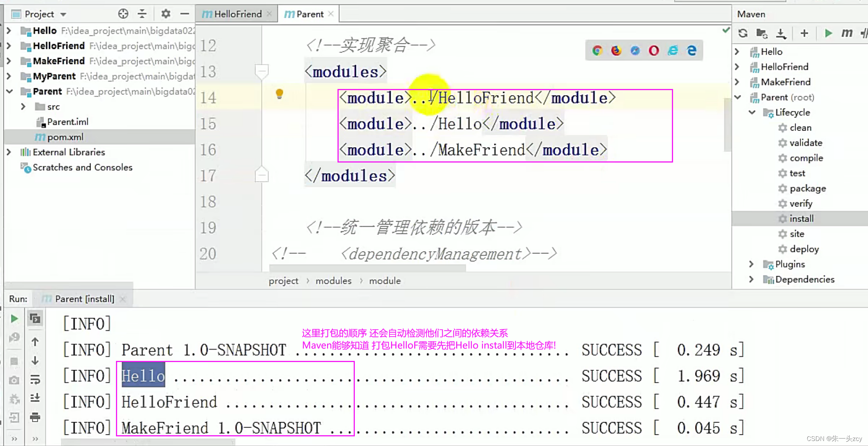This screenshot has width=868, height=446.
Task: Collapse Parent (root) in Maven panel
Action: 738,97
